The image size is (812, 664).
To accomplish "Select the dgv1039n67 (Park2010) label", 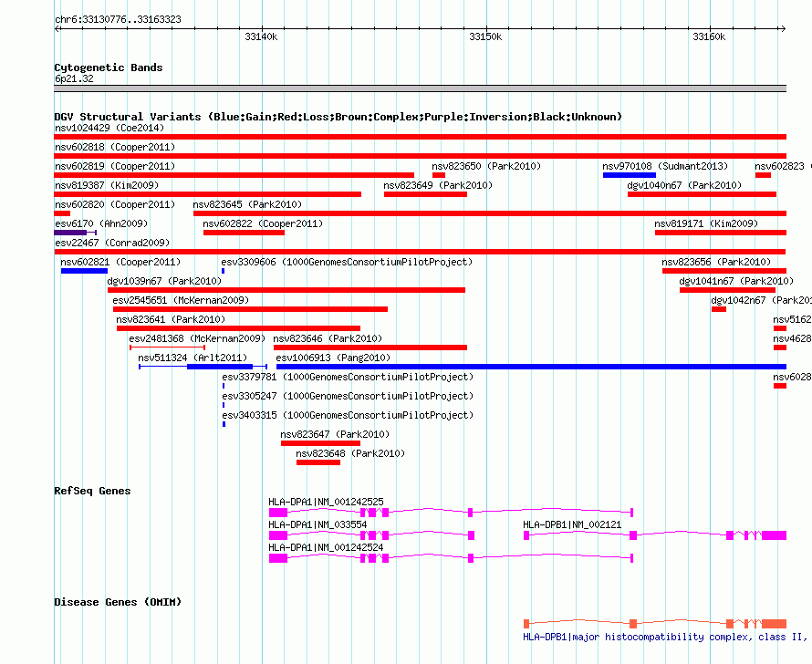I will tap(164, 281).
